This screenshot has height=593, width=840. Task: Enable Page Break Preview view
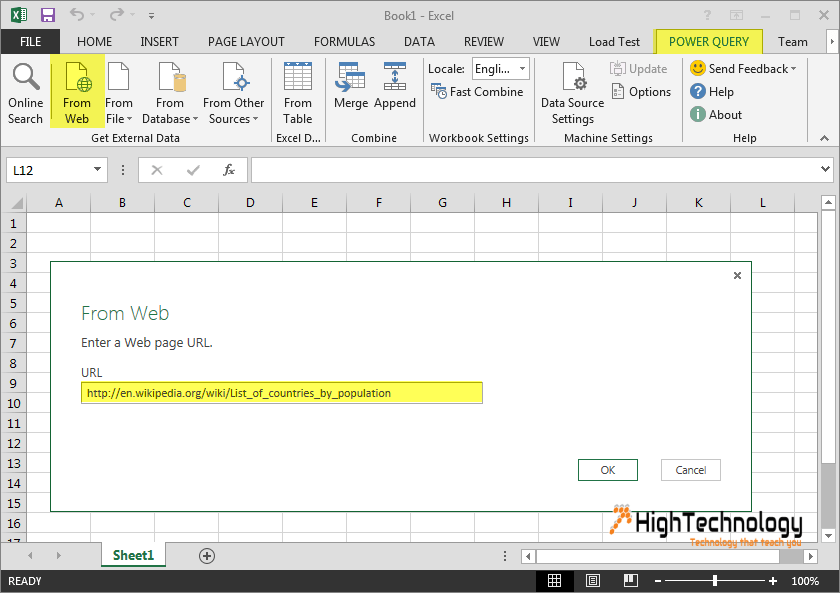[629, 580]
